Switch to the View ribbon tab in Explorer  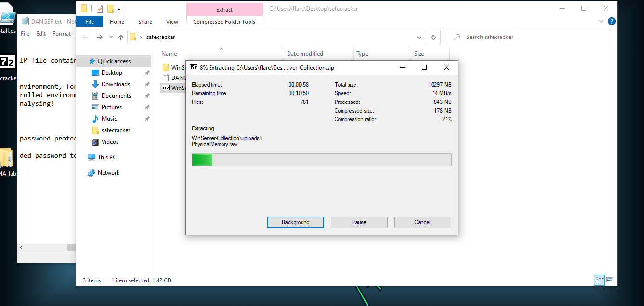point(172,22)
